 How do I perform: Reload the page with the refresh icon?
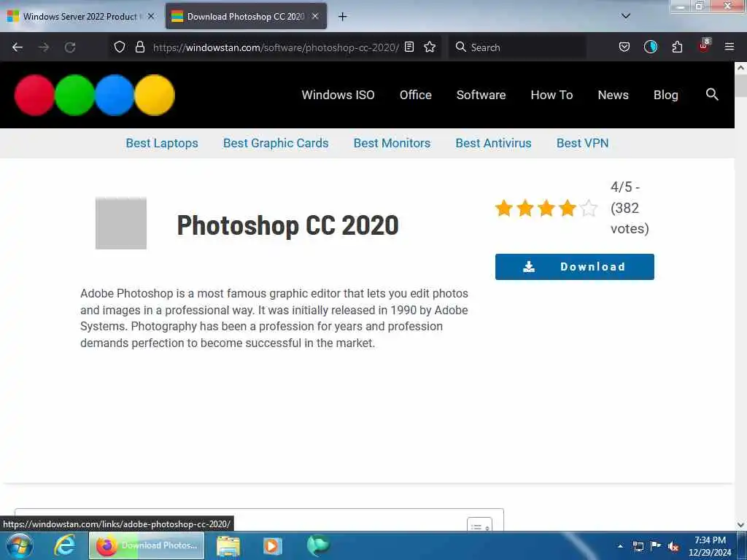click(x=70, y=47)
